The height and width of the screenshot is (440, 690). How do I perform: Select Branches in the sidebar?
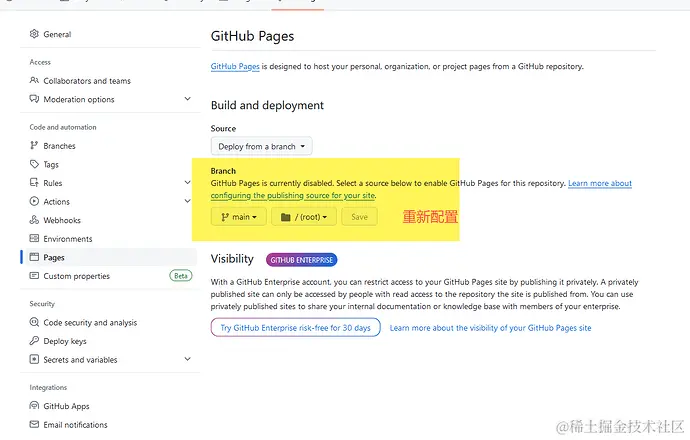(59, 146)
